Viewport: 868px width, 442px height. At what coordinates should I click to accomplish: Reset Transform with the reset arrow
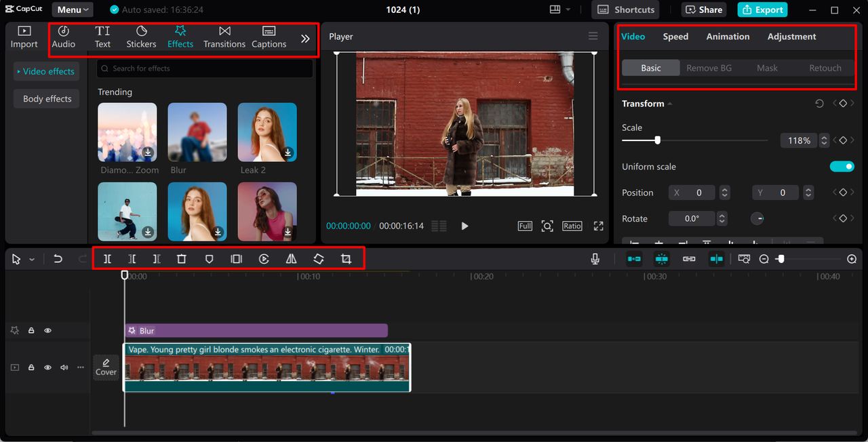click(x=819, y=104)
